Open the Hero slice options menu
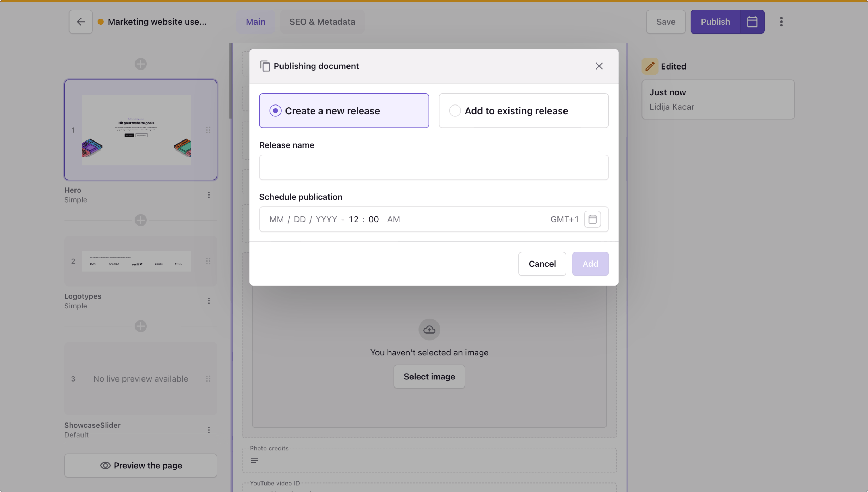The width and height of the screenshot is (868, 492). click(209, 195)
